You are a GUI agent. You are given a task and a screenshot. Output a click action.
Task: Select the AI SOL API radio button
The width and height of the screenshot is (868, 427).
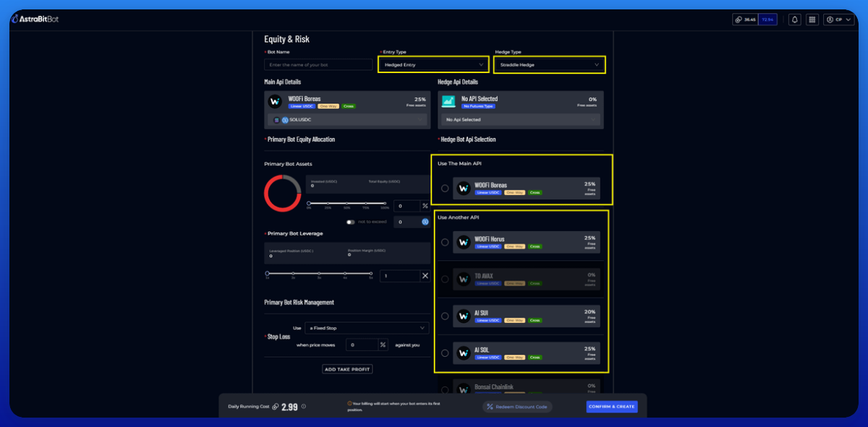coord(445,353)
